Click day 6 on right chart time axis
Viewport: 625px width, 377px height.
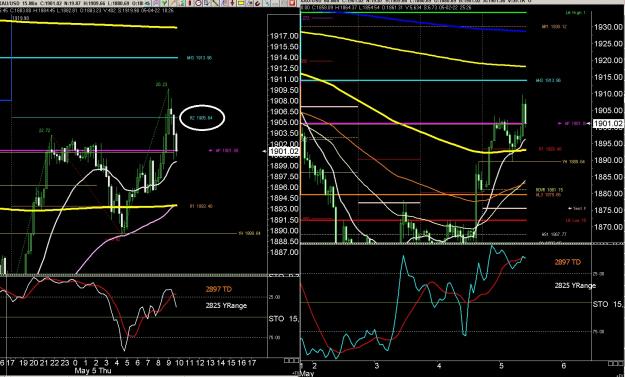[563, 365]
